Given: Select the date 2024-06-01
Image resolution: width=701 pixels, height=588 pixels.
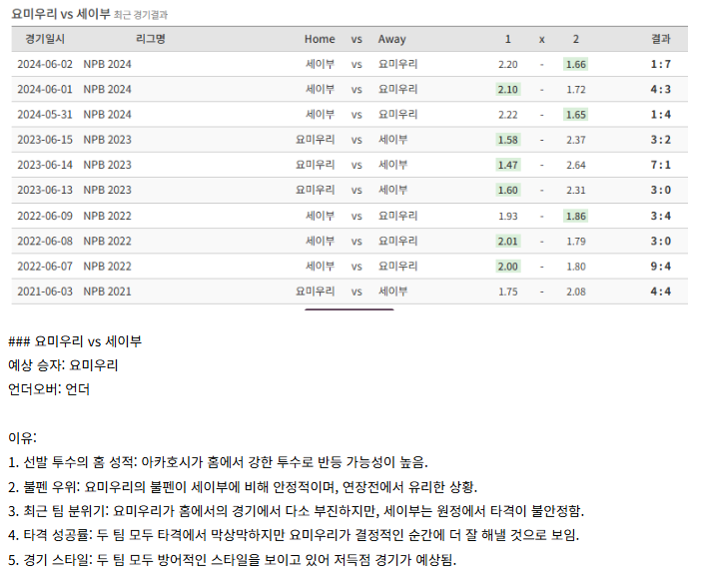Looking at the screenshot, I should pos(45,90).
